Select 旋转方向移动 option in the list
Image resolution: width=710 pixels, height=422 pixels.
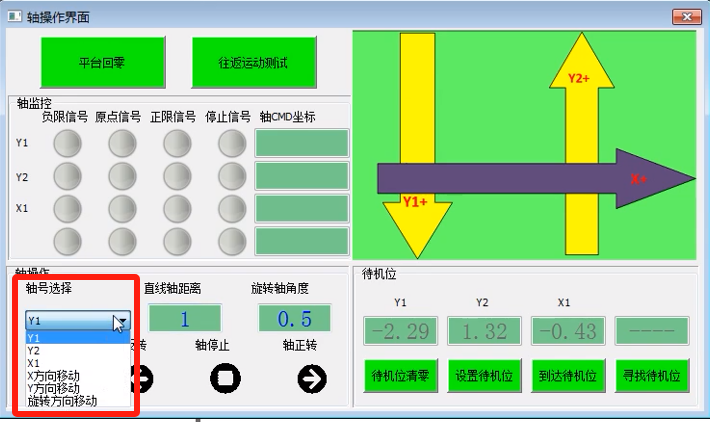pos(62,400)
